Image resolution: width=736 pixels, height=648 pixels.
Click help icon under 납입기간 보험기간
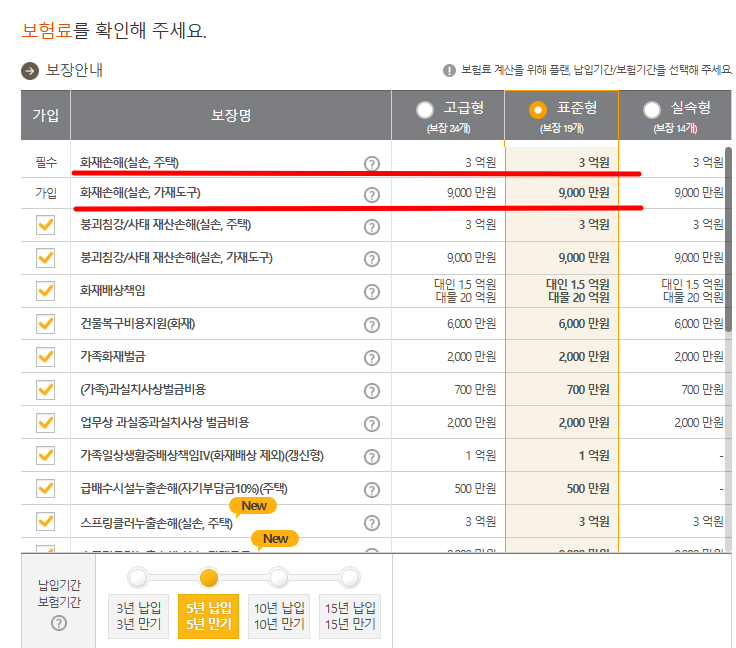[x=59, y=623]
